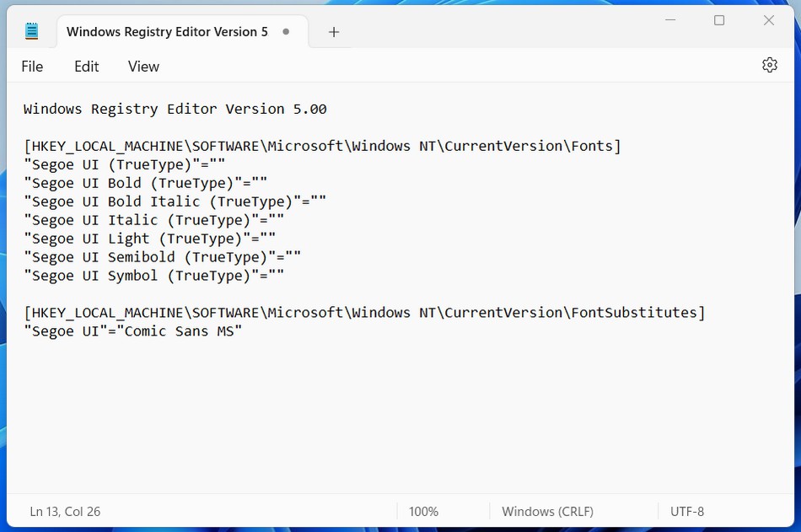Click the "Segoe UI Symbol (TrueType)" line
Viewport: 801px width, 532px height.
[153, 276]
